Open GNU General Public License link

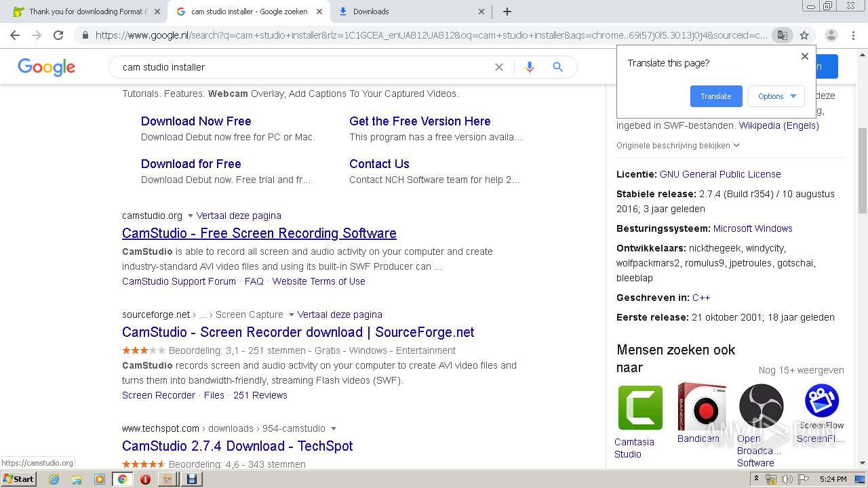[x=720, y=174]
